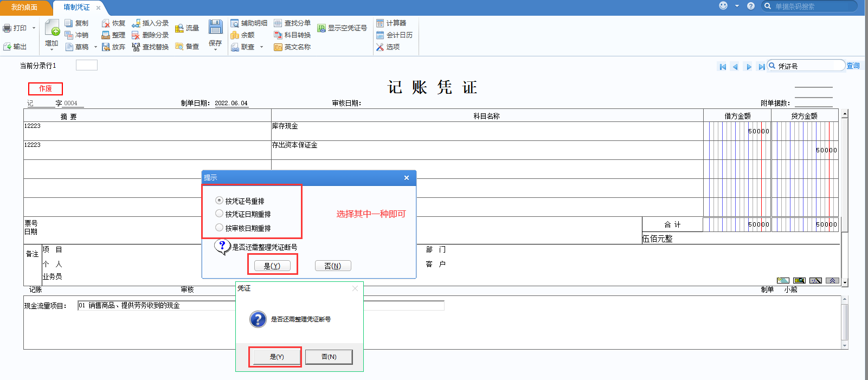Click 否(N) in the 凭证 dialog
The height and width of the screenshot is (380, 868).
tap(329, 357)
